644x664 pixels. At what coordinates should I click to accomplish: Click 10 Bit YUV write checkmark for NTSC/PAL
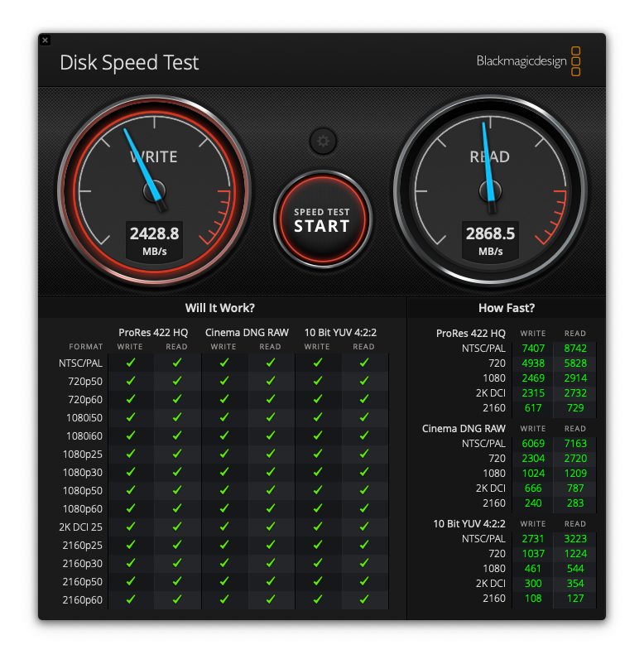pos(318,363)
